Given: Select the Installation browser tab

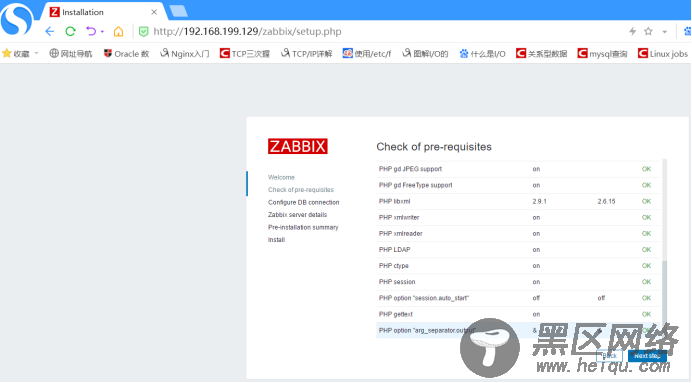Looking at the screenshot, I should (x=103, y=12).
